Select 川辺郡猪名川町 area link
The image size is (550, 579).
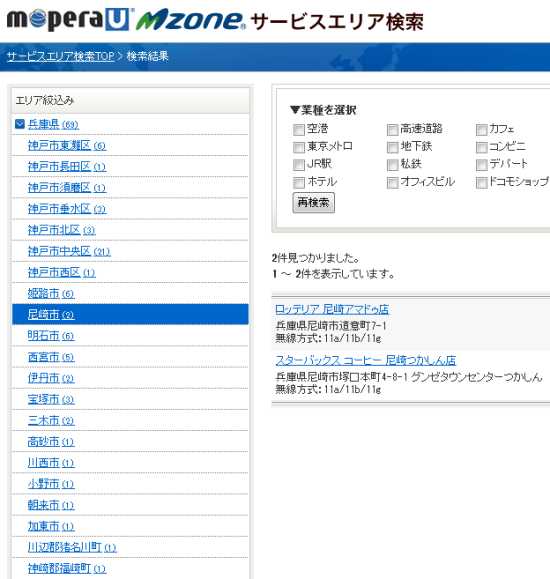point(72,547)
